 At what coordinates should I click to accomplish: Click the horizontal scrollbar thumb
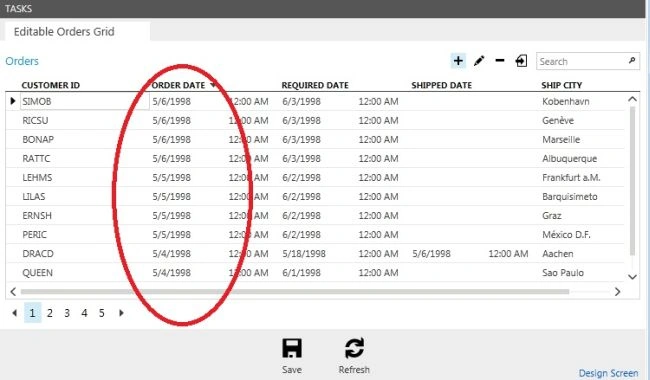295,292
